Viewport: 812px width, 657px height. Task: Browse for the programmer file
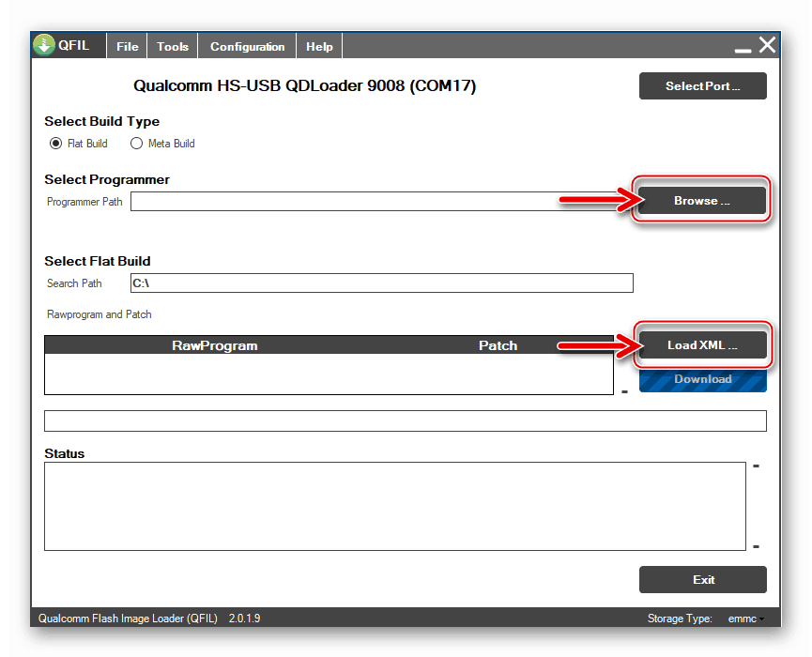click(x=702, y=201)
